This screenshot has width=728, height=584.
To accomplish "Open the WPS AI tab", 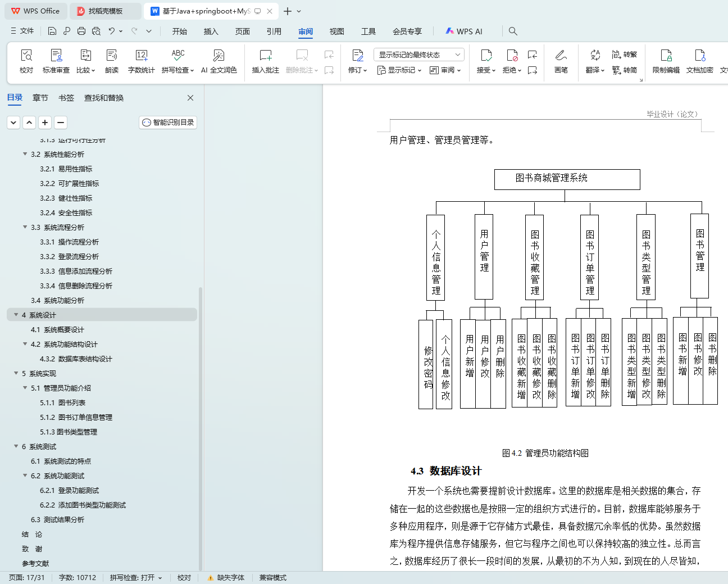I will [464, 31].
